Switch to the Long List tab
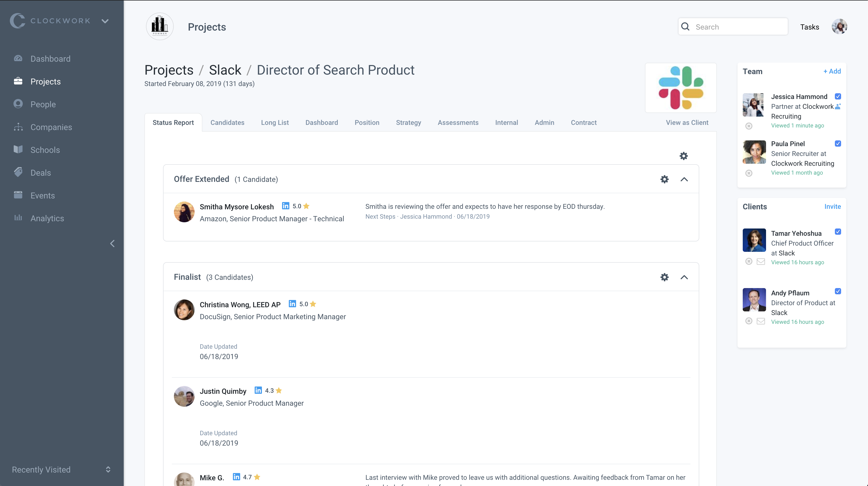 (275, 123)
